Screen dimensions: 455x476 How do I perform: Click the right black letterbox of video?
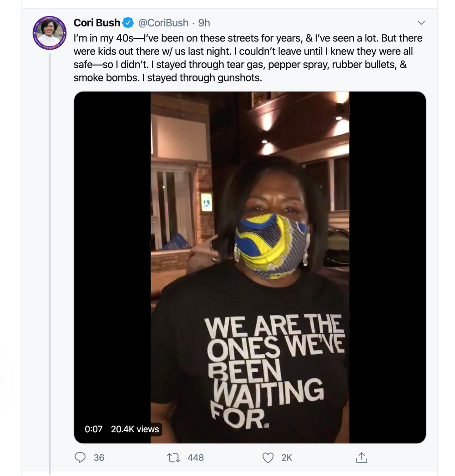point(387,228)
